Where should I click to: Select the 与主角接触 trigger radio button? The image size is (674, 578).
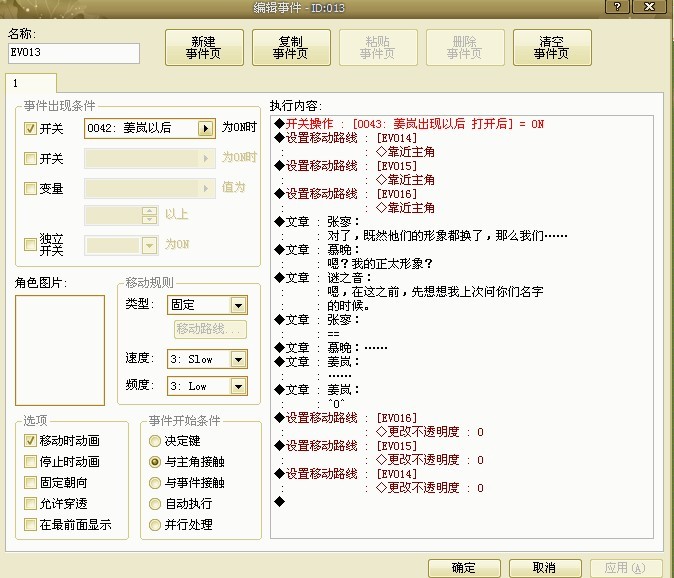tap(155, 462)
